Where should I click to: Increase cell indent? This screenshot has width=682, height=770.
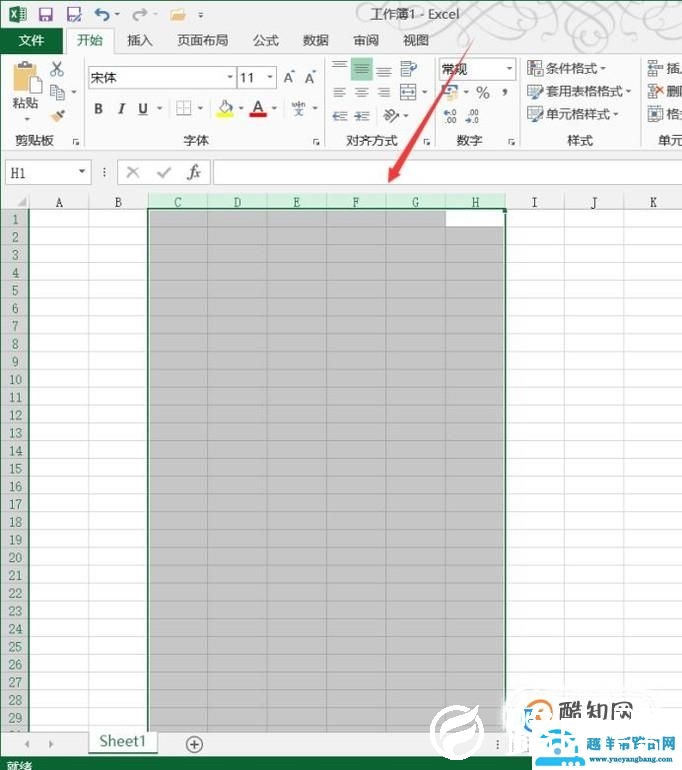[362, 116]
